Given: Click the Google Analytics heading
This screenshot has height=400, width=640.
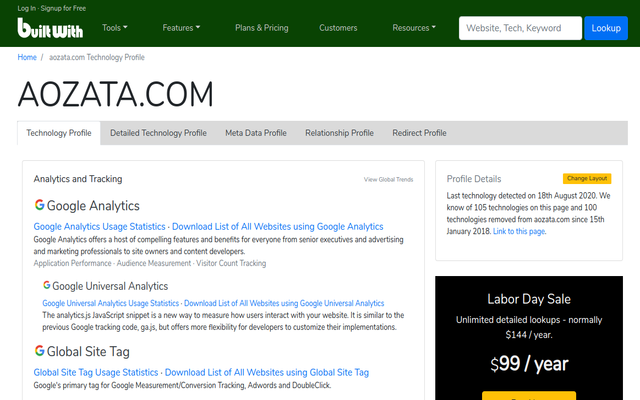Looking at the screenshot, I should 93,206.
